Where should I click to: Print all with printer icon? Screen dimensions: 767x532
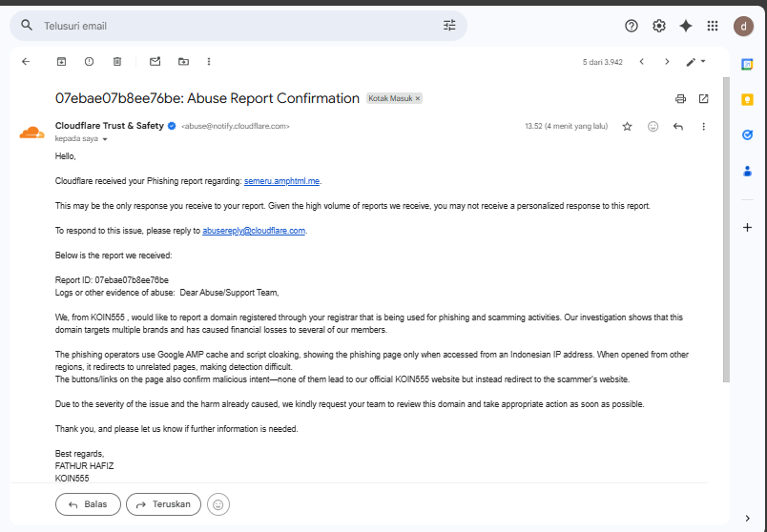(x=680, y=99)
